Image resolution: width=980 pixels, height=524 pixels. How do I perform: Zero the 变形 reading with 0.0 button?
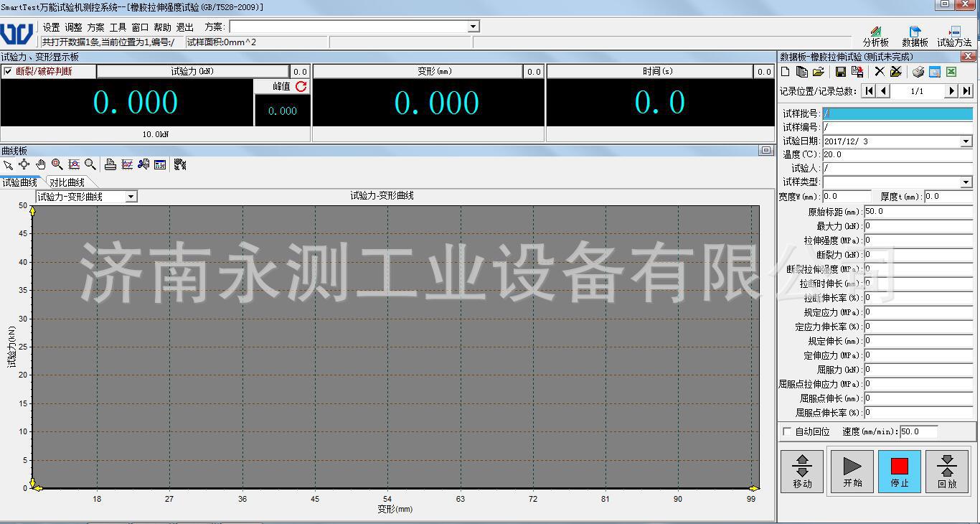tap(533, 72)
